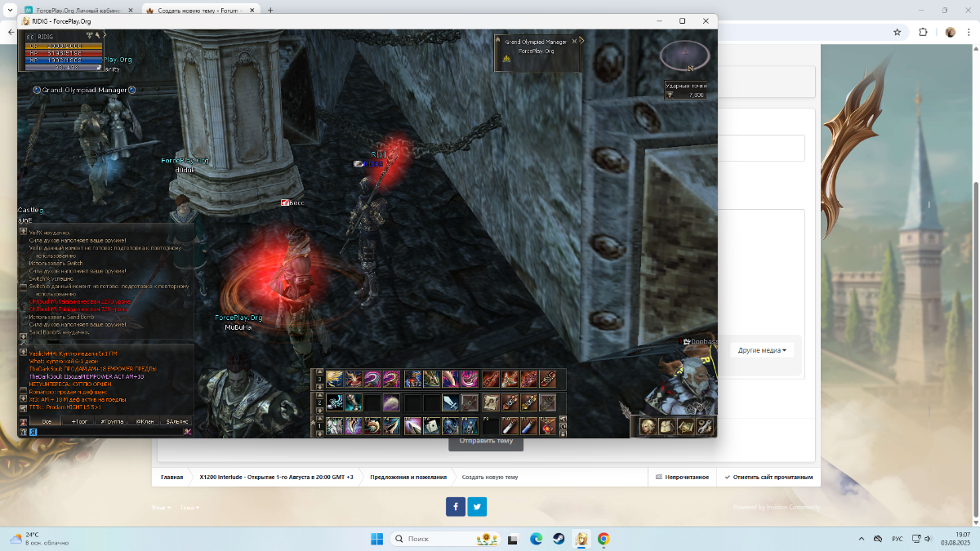
Task: Use the F3 skill on shortcut bar 1
Action: pyautogui.click(x=373, y=425)
